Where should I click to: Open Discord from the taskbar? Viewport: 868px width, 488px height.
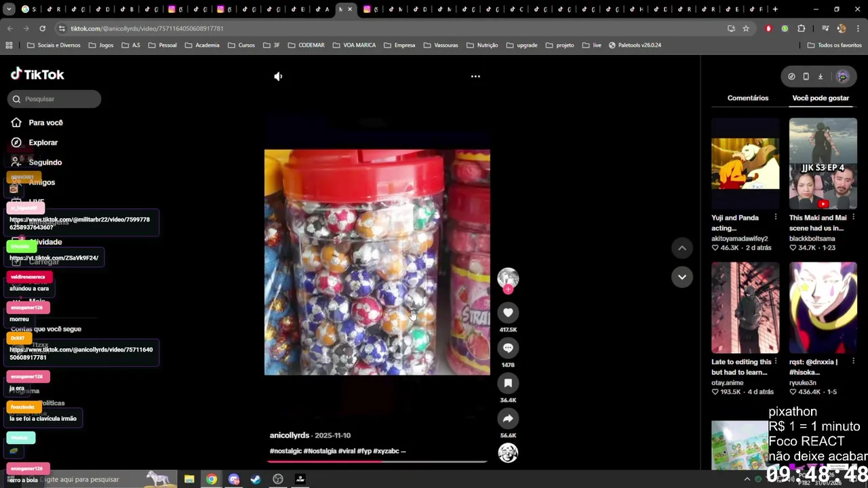234,479
